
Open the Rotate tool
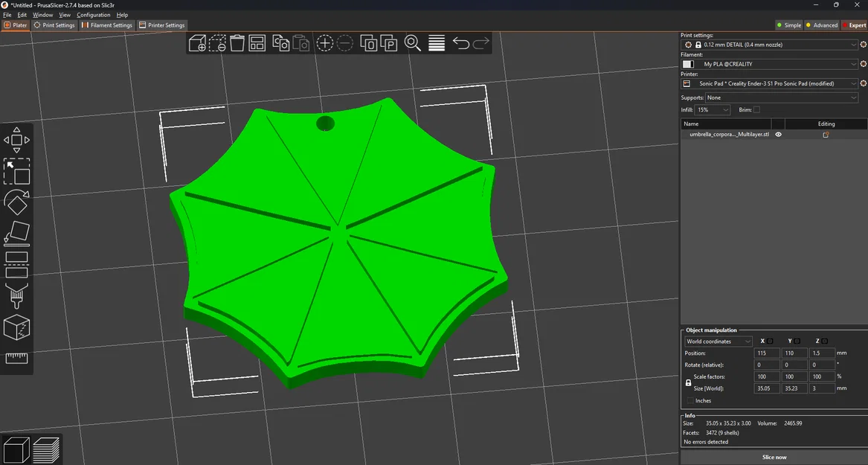16,202
